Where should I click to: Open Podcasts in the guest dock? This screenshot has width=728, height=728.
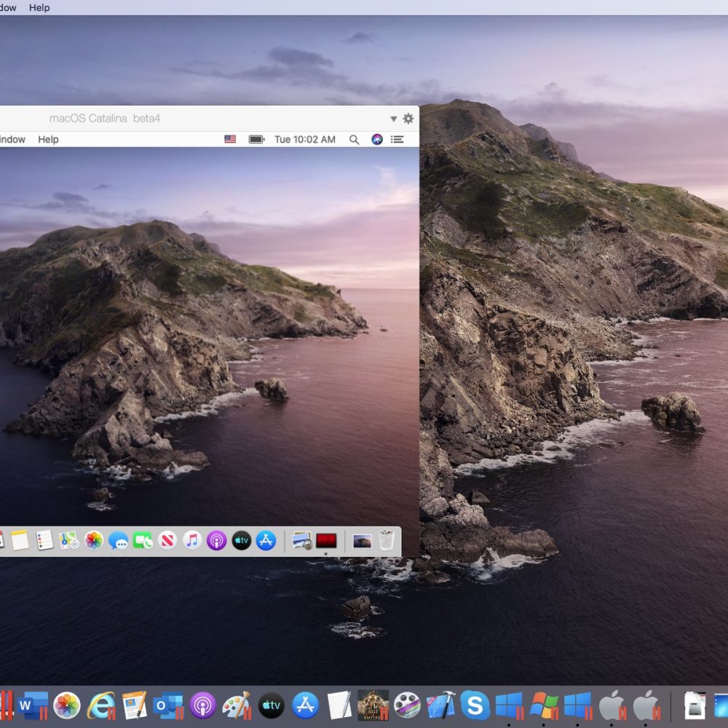(215, 542)
